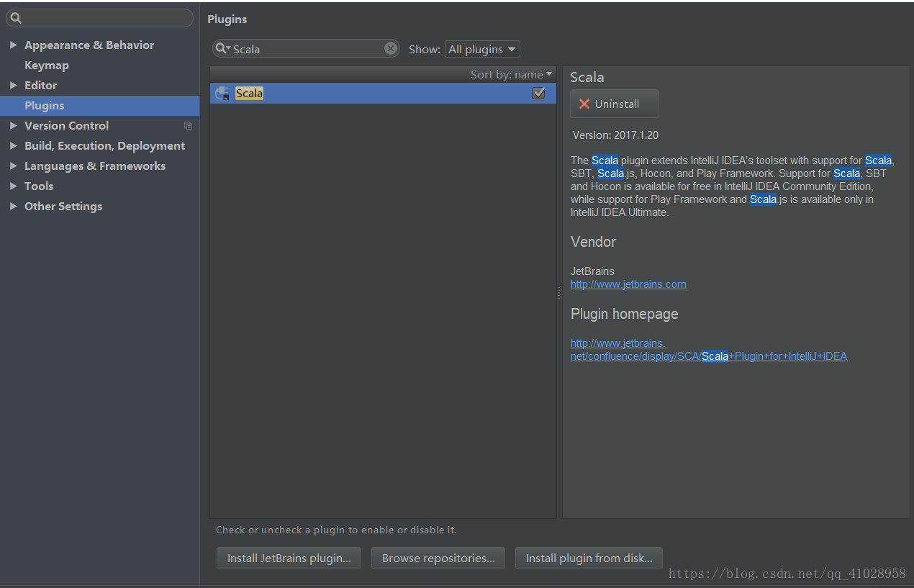
Task: Open plugin search history magnifier dropdown
Action: [x=223, y=49]
